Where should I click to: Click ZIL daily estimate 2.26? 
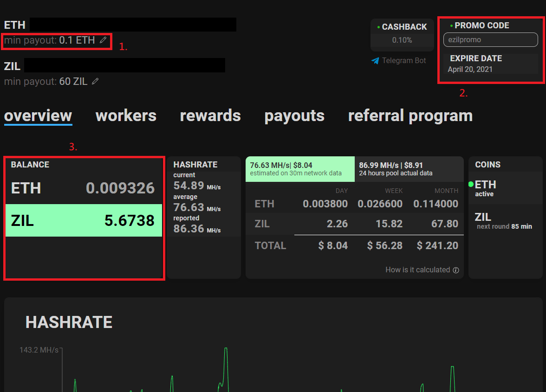[337, 224]
